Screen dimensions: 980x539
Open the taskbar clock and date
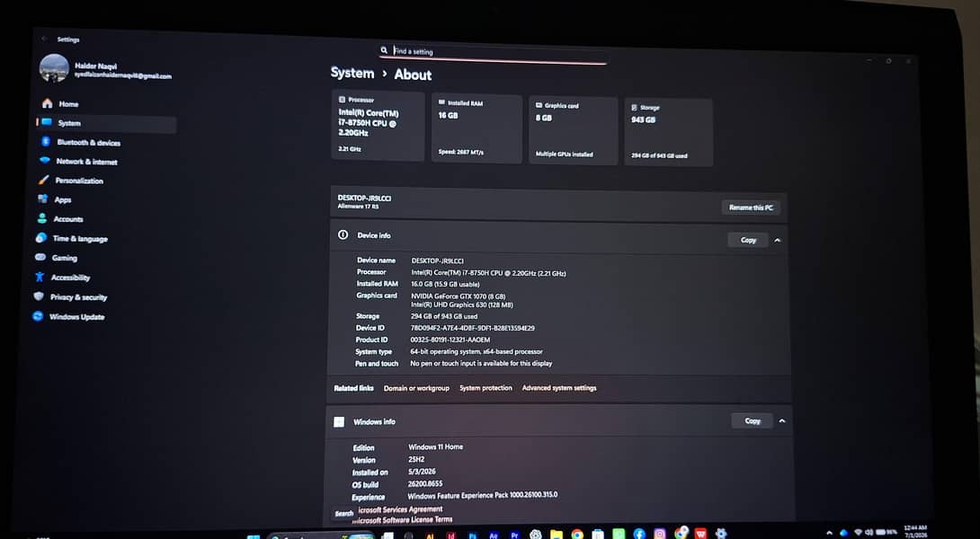tap(915, 532)
